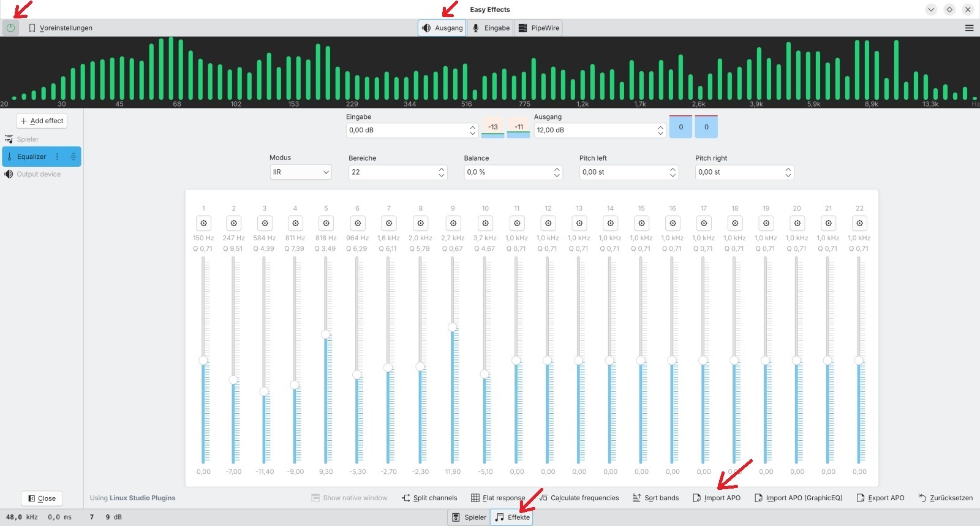
Task: Open Voreinstellungen presets menu
Action: 60,28
